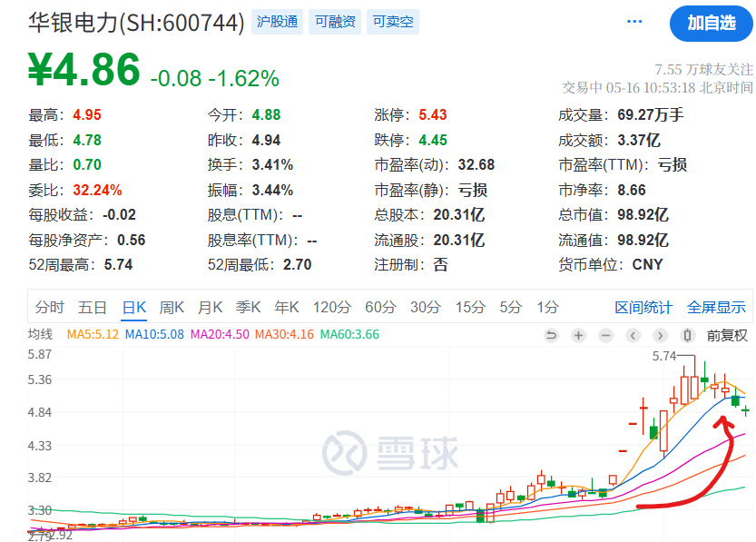Click the 成交量 value 69.27万手
Screen dimensions: 756x542
pyautogui.click(x=651, y=114)
